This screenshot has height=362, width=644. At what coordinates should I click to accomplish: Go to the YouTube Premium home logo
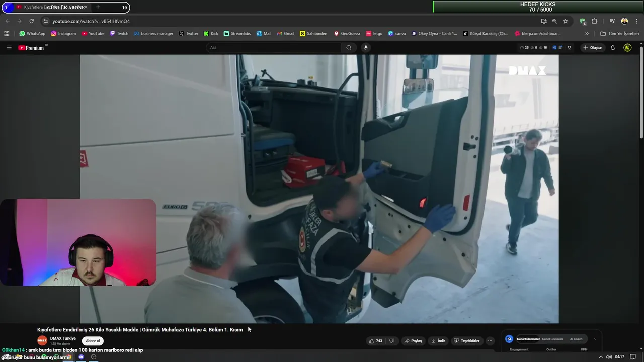tap(32, 48)
